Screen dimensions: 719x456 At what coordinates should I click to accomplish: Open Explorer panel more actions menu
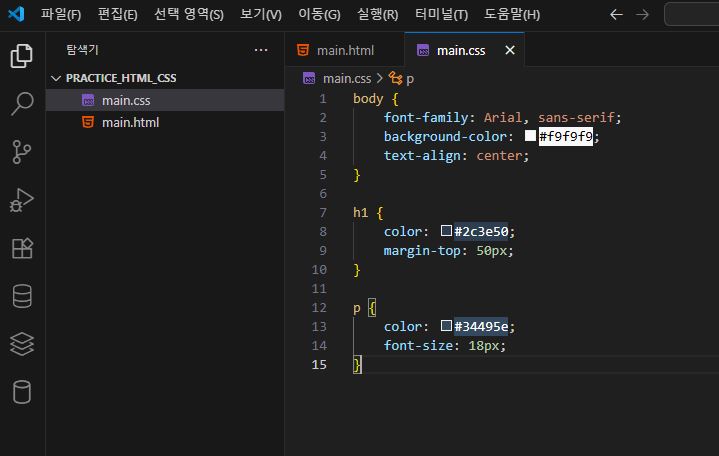click(261, 50)
